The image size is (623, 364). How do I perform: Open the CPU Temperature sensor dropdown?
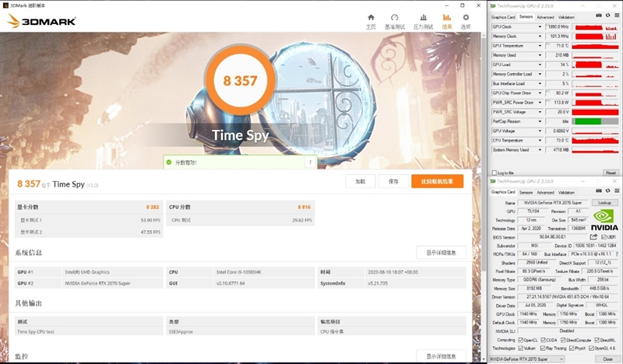click(x=540, y=140)
